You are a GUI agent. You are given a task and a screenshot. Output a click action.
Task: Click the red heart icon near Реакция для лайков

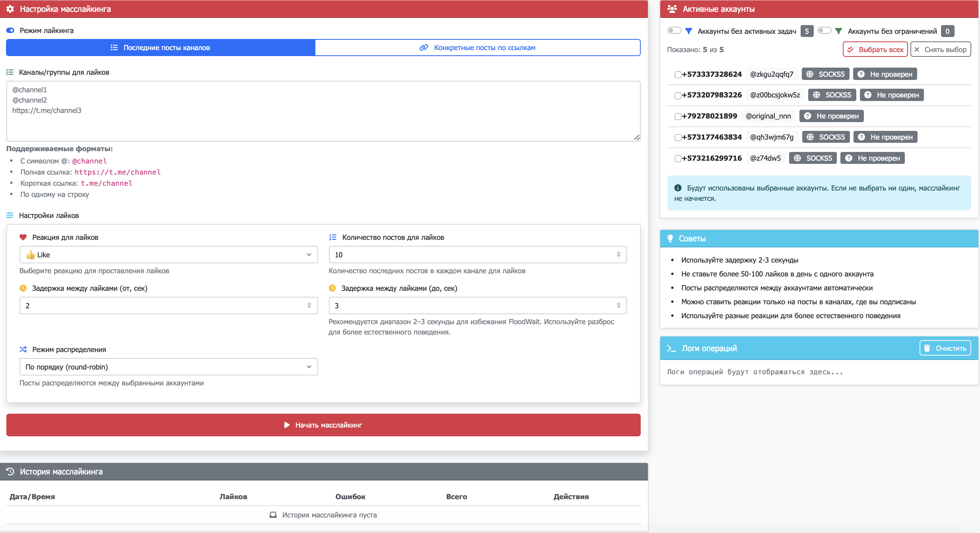[x=23, y=237]
